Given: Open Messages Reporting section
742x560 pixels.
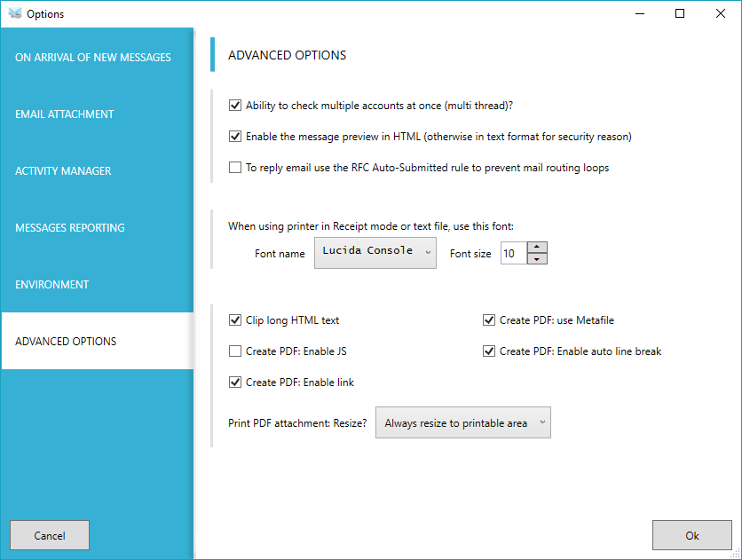Looking at the screenshot, I should pyautogui.click(x=97, y=227).
